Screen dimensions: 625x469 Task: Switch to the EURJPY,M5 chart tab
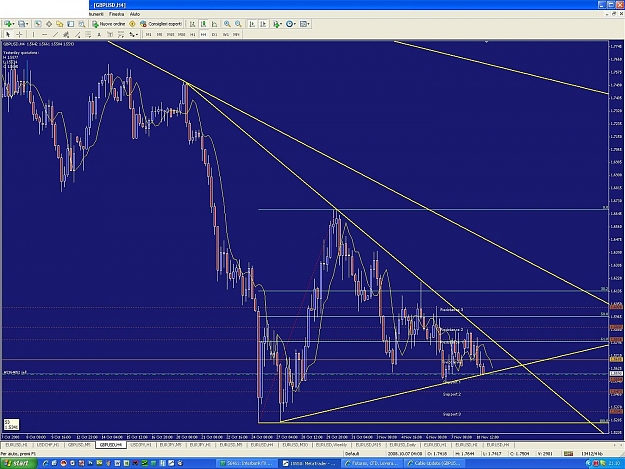(171, 445)
